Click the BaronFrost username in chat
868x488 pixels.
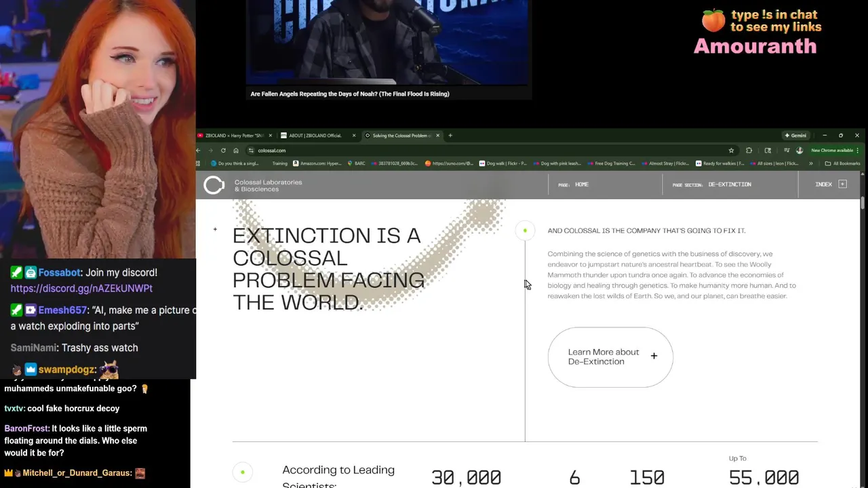pyautogui.click(x=25, y=428)
